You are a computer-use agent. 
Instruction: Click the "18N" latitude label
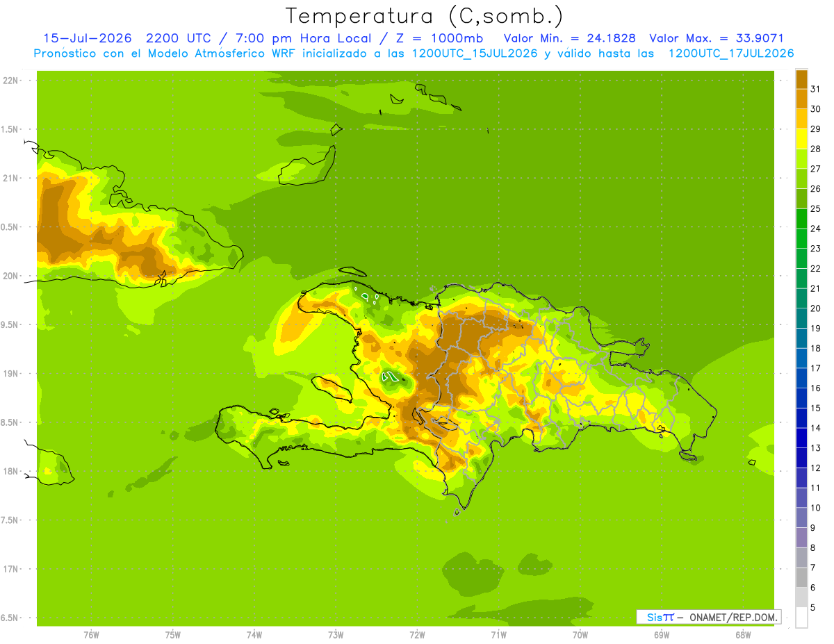pos(10,472)
